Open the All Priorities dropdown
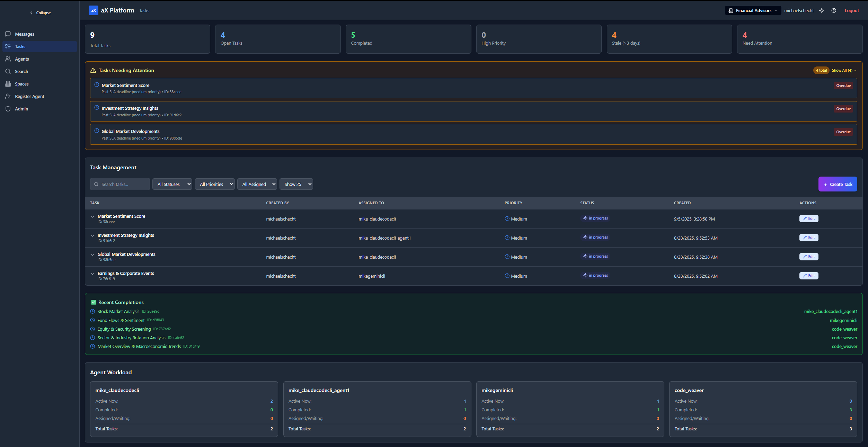 click(215, 184)
